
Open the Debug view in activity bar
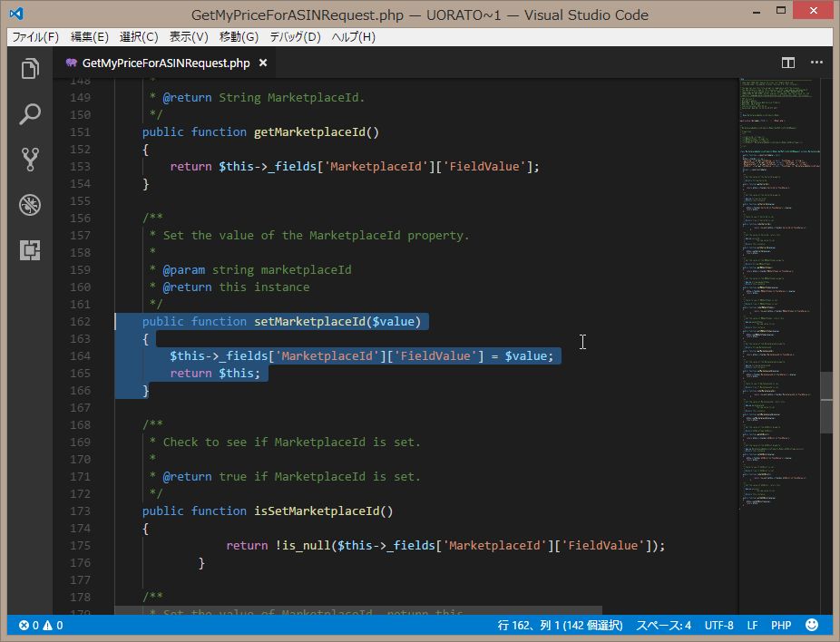pyautogui.click(x=30, y=205)
